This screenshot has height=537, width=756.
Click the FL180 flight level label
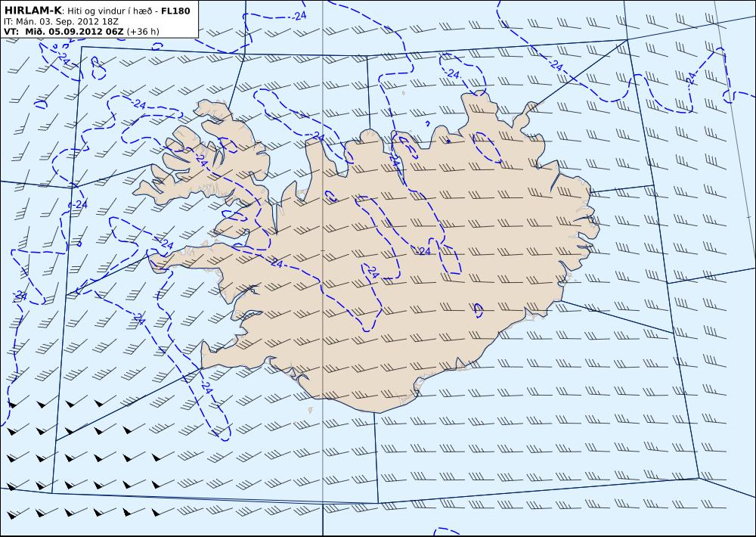coord(175,11)
